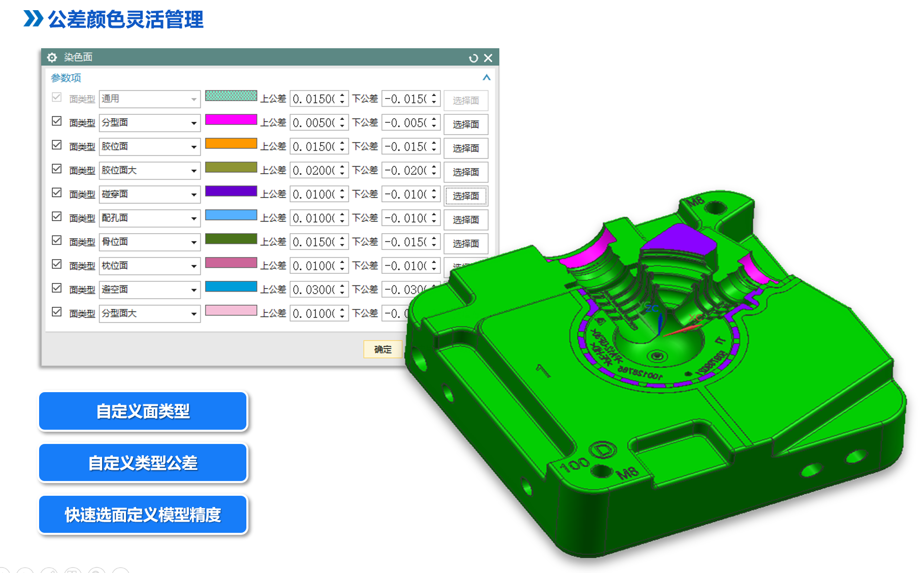924x573 pixels.
Task: Toggle the 碰穿面 row checkbox
Action: [57, 193]
